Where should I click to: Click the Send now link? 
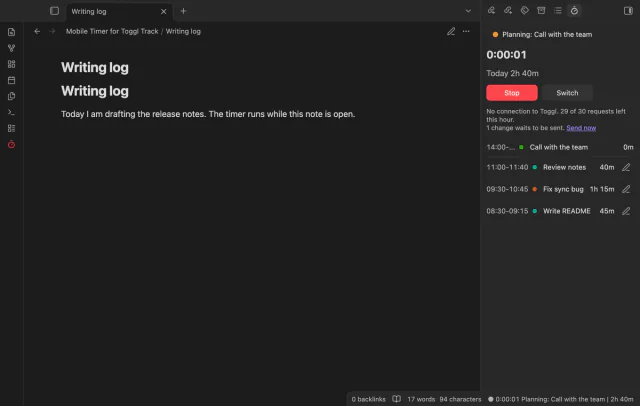581,128
